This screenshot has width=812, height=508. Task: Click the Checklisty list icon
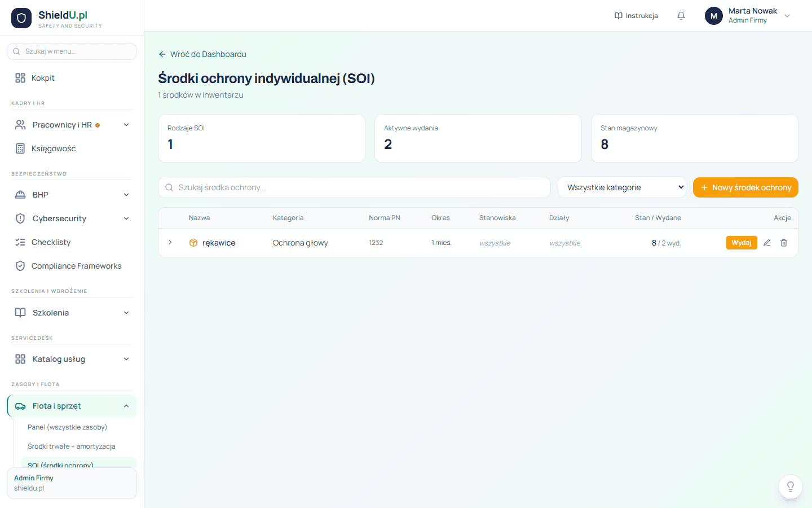pyautogui.click(x=20, y=242)
